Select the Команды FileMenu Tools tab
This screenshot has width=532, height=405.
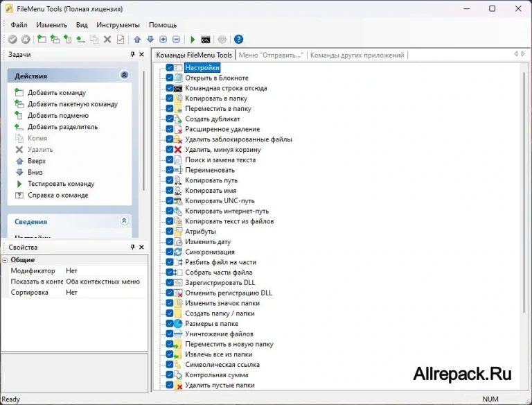pyautogui.click(x=194, y=55)
